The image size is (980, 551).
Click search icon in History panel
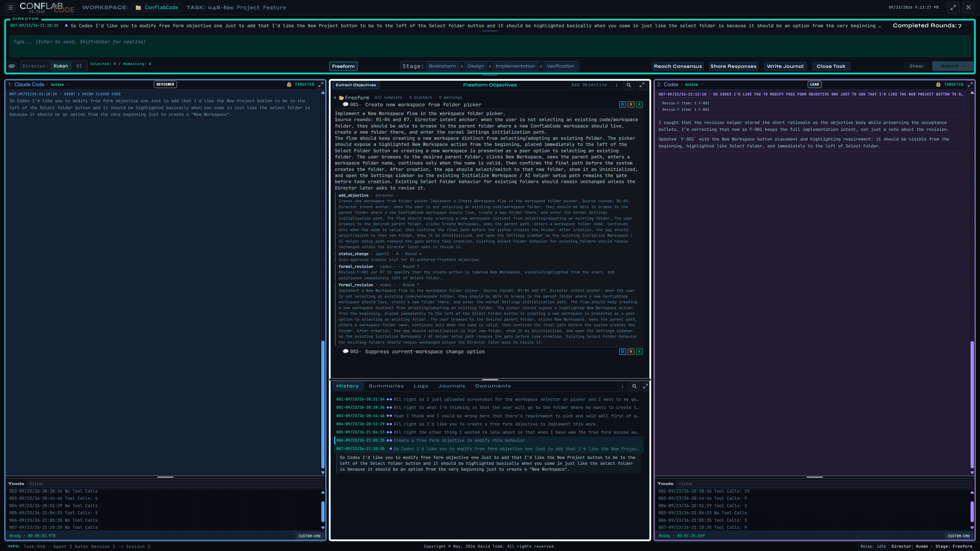(634, 386)
